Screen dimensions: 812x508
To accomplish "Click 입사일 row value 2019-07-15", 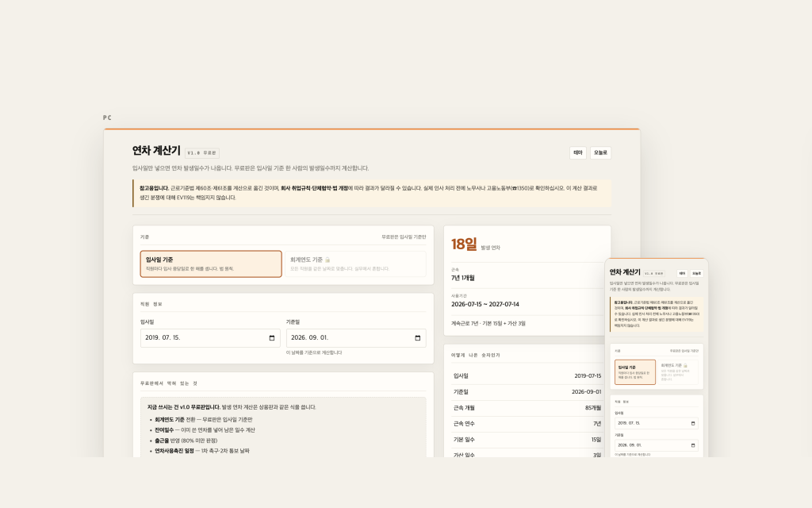I will tap(588, 375).
